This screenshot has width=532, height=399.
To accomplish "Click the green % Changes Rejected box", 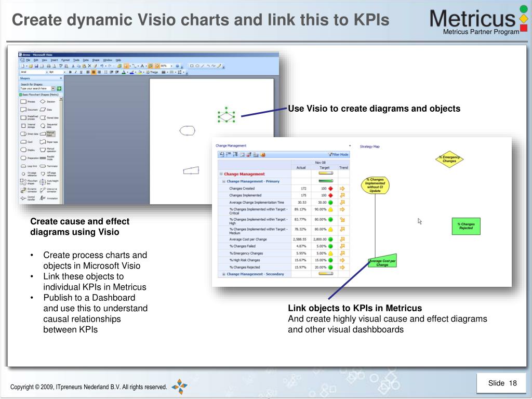I will point(466,227).
